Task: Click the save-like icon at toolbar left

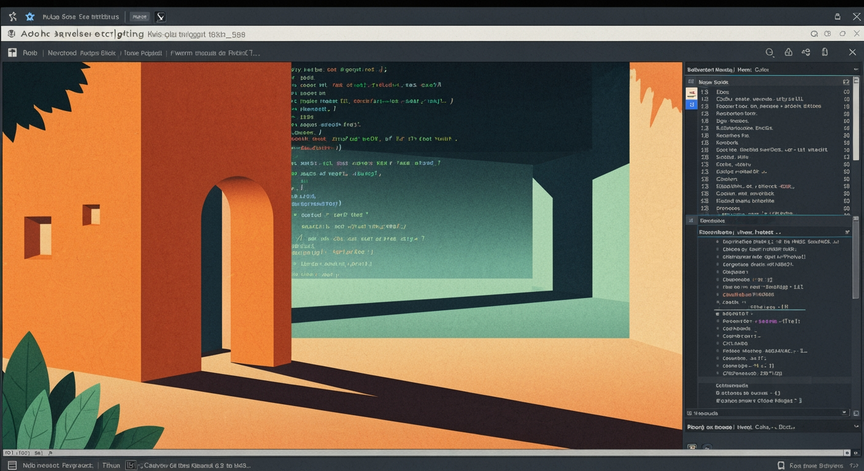Action: coord(12,53)
